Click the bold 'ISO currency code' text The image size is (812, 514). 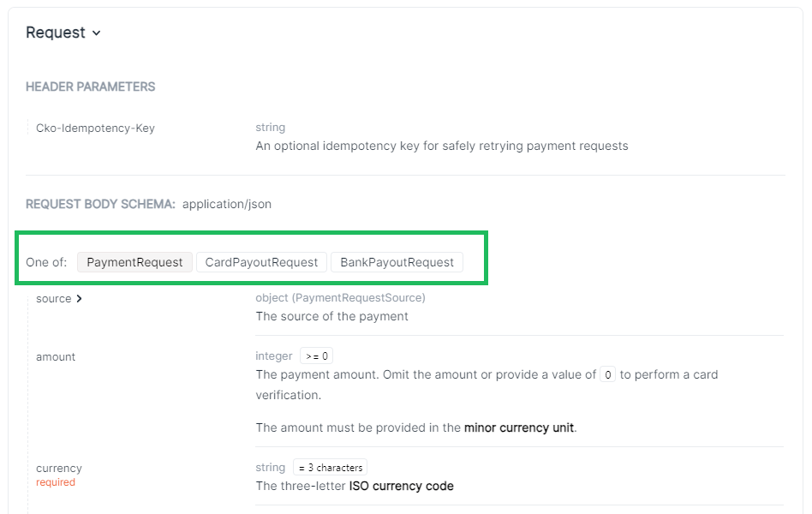point(401,486)
